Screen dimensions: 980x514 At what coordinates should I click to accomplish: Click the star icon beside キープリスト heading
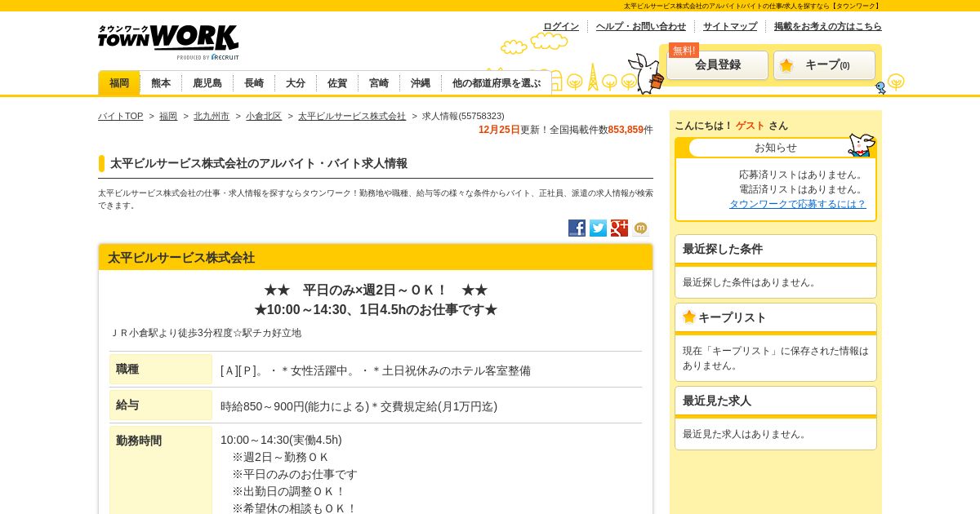689,317
